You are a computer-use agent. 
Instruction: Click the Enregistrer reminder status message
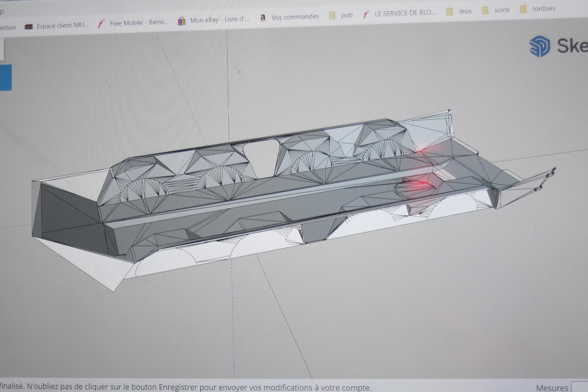point(185,387)
